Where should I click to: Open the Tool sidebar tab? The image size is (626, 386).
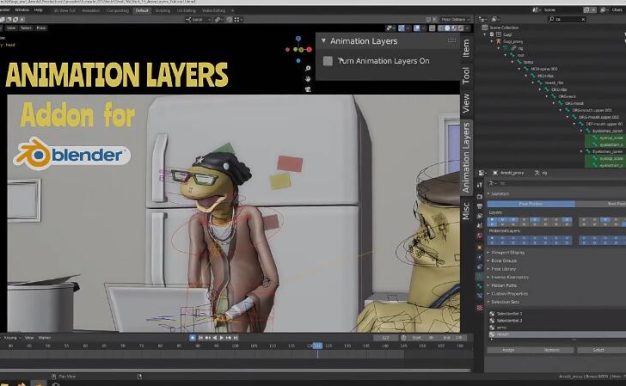click(x=466, y=75)
